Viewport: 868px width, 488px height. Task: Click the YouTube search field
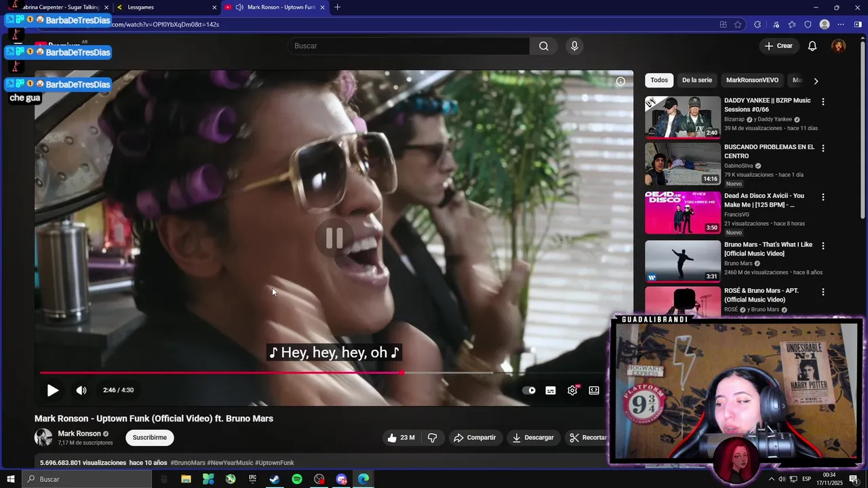(408, 46)
